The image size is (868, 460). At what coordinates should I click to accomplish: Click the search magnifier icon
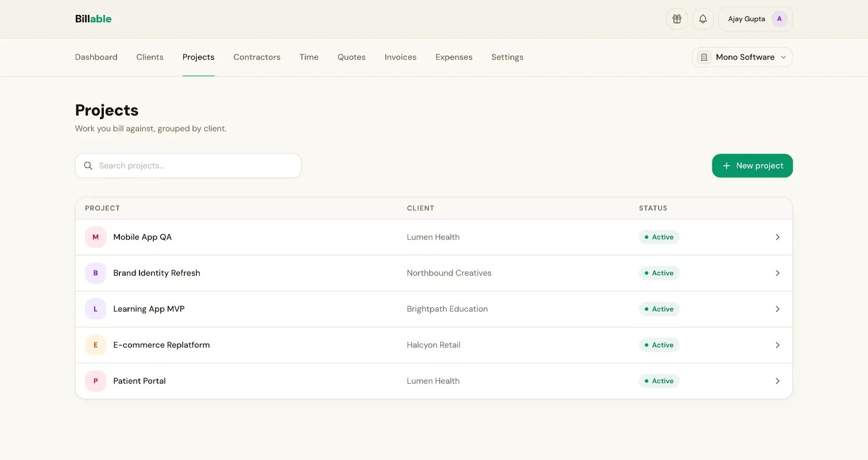[88, 166]
